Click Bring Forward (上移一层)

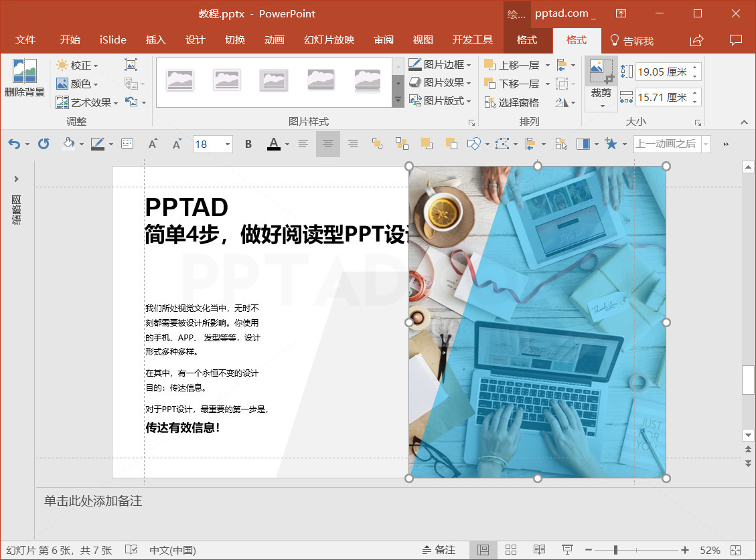[x=512, y=65]
